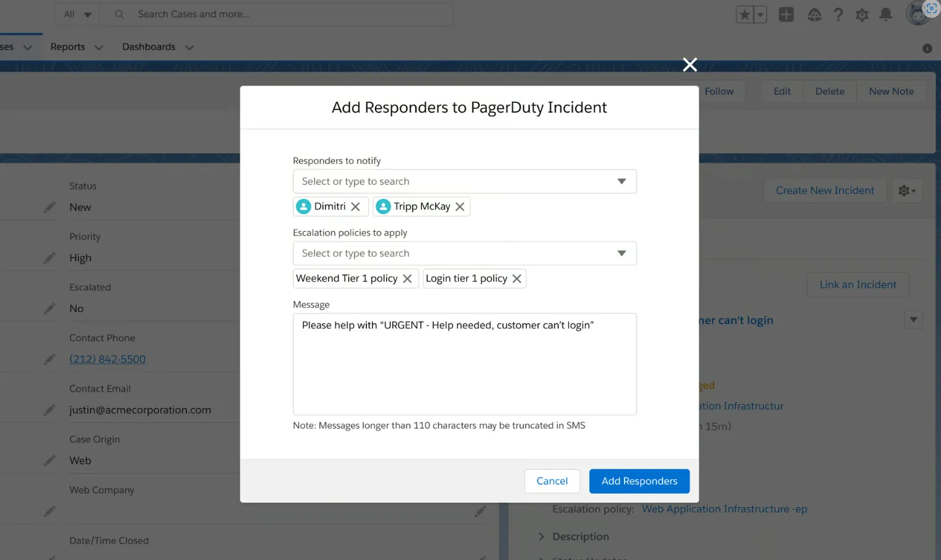941x560 pixels.
Task: Close the Add Responders modal with the X
Action: (x=690, y=64)
